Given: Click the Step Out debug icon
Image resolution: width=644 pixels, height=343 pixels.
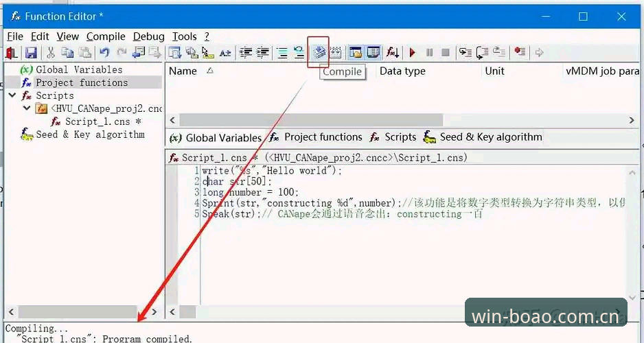Looking at the screenshot, I should tap(499, 53).
